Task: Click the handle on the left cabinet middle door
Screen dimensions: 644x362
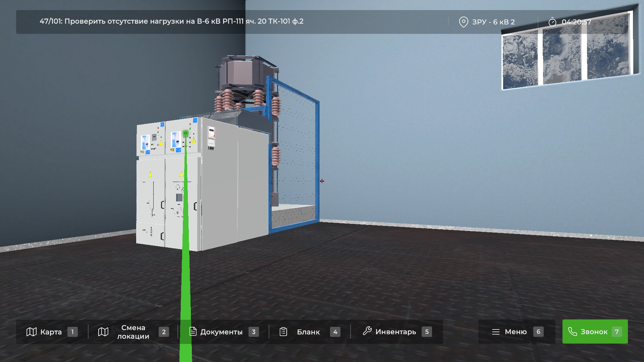Action: pos(162,205)
